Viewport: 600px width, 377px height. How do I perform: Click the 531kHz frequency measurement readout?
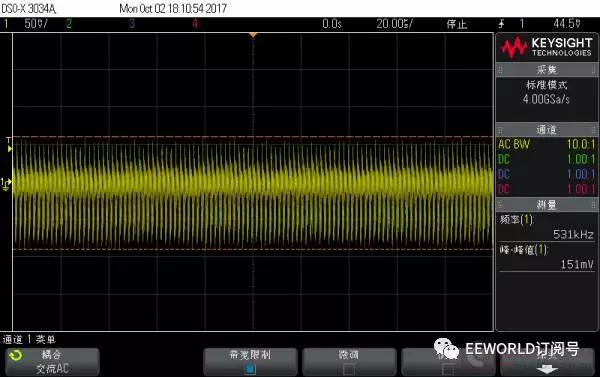click(573, 234)
